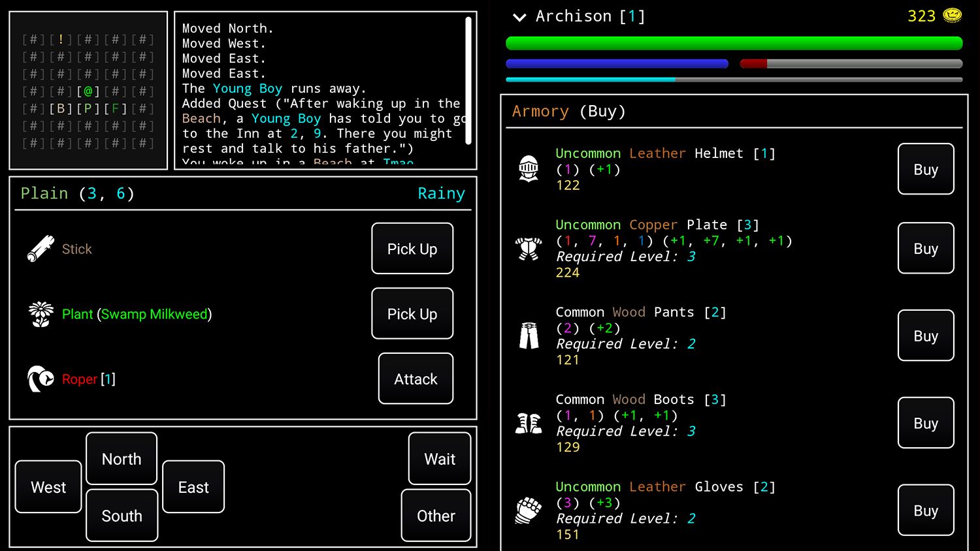Buy the Uncommon Leather Helmet
Image resolution: width=980 pixels, height=551 pixels.
925,169
